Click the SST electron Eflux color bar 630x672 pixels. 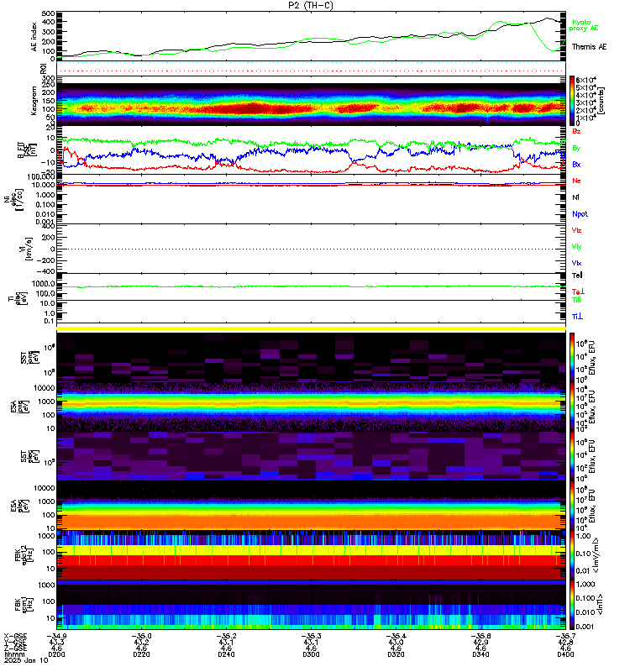point(572,456)
